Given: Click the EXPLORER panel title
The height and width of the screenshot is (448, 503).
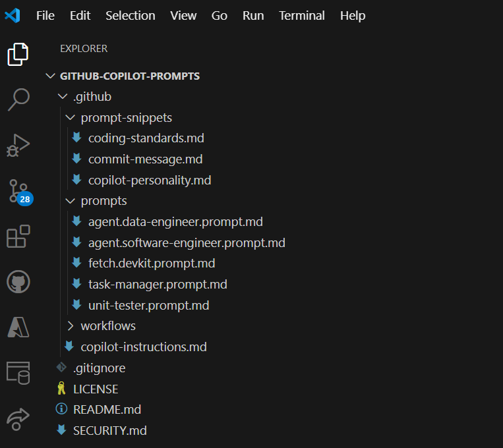Looking at the screenshot, I should [84, 49].
